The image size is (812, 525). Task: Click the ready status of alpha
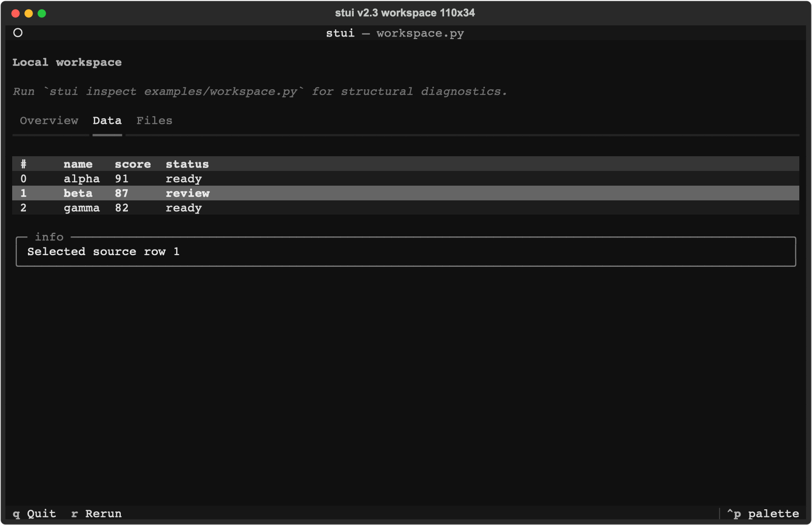pos(184,179)
